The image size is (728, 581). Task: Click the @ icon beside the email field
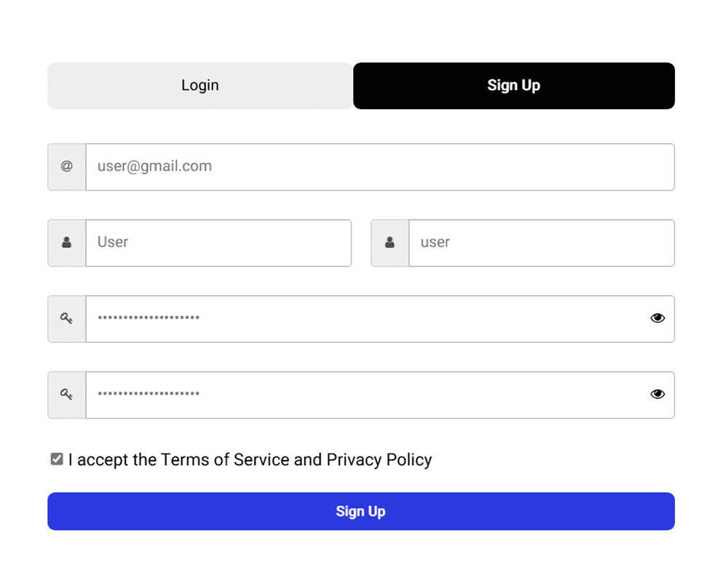(67, 167)
